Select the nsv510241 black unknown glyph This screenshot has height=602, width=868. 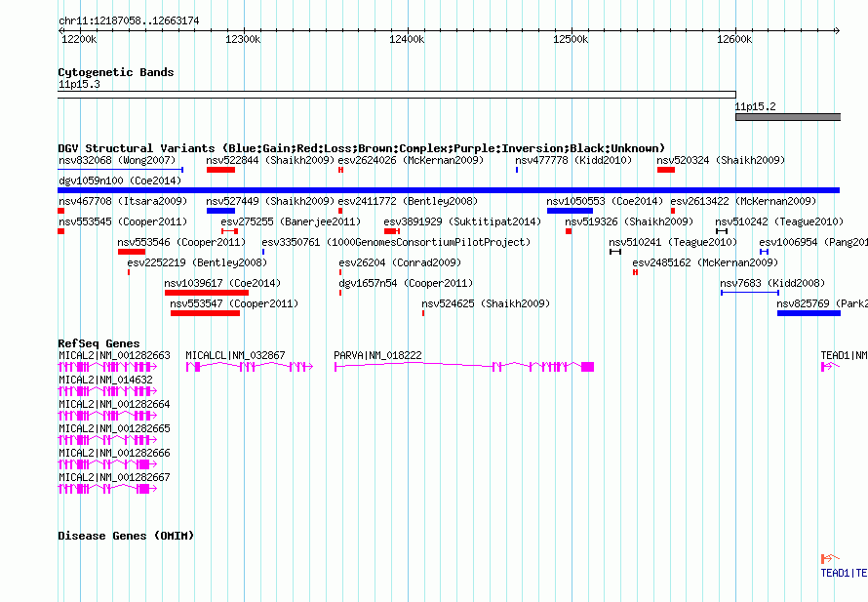[615, 252]
